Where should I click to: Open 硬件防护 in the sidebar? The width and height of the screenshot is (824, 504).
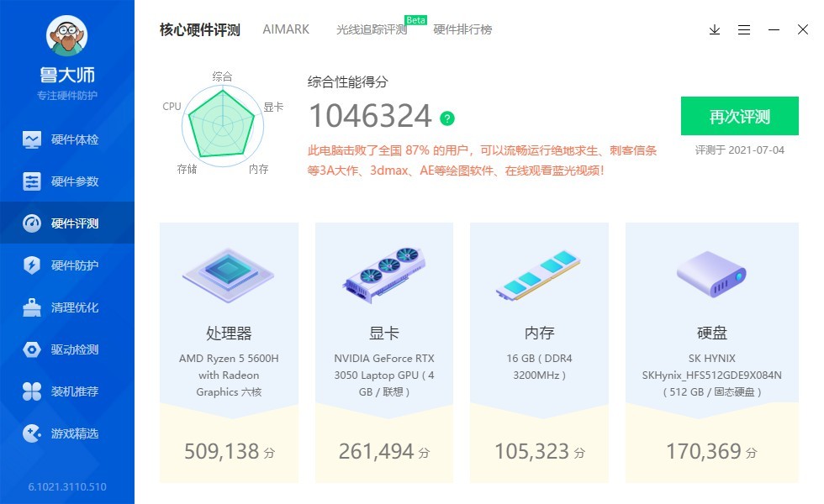coord(67,265)
